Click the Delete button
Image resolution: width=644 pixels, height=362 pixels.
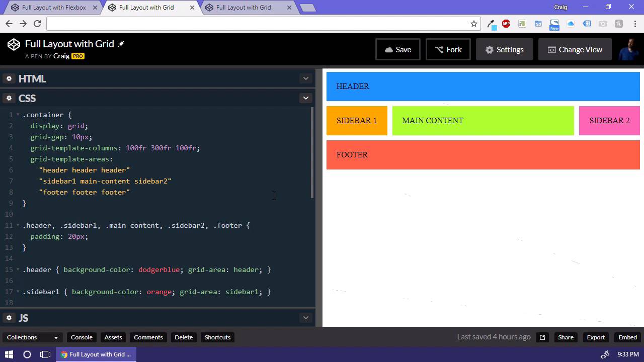point(184,337)
